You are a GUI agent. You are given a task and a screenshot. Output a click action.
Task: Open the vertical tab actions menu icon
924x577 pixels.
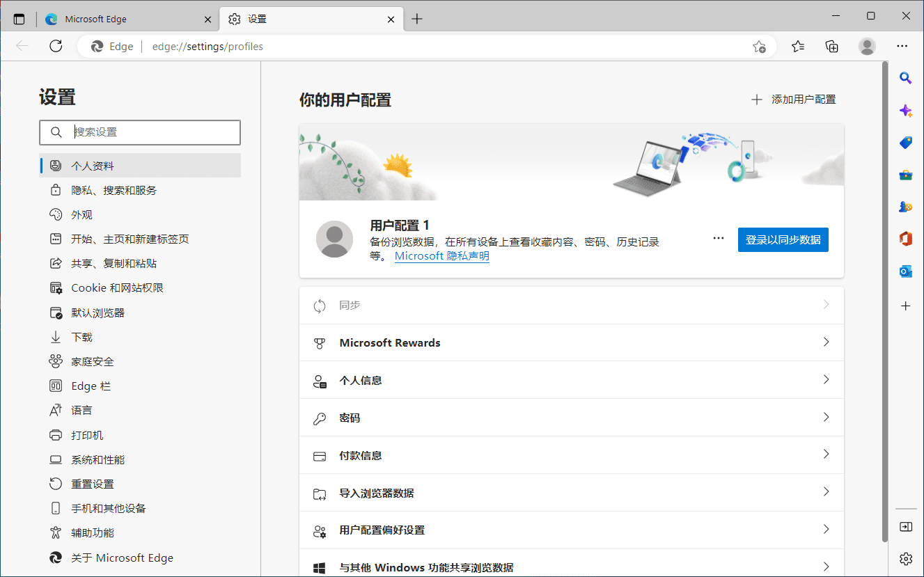tap(19, 19)
